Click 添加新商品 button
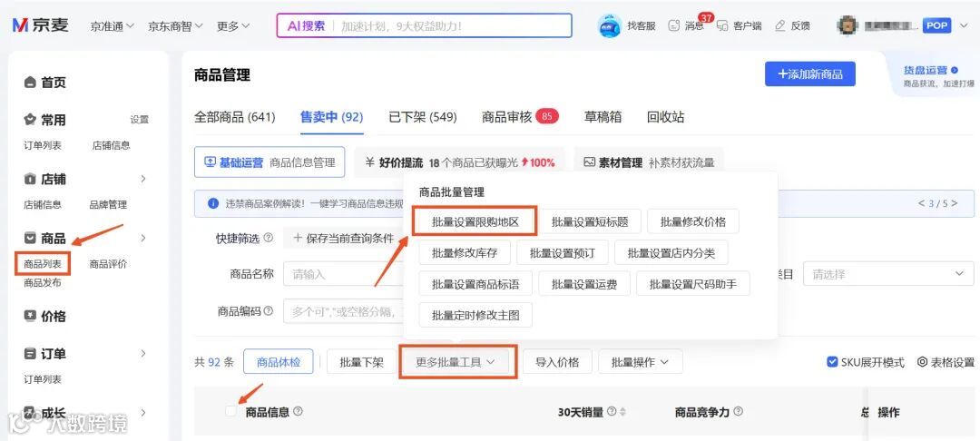The width and height of the screenshot is (980, 441). [x=810, y=74]
